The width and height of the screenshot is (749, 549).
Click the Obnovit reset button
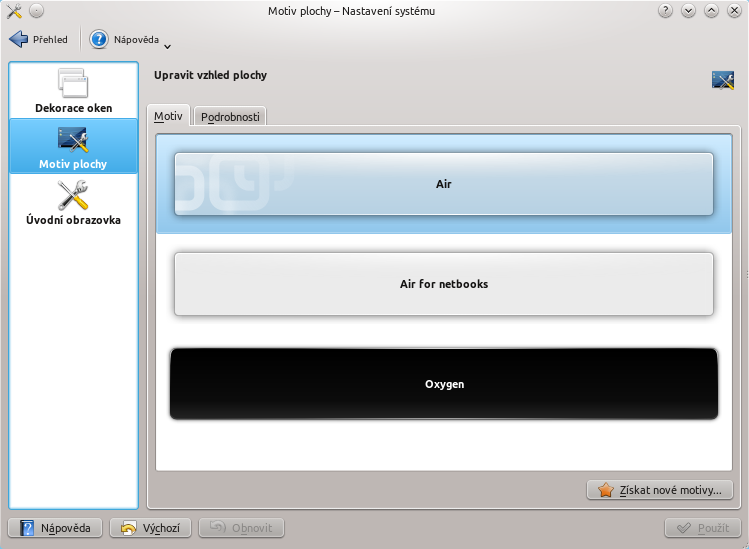pos(241,528)
